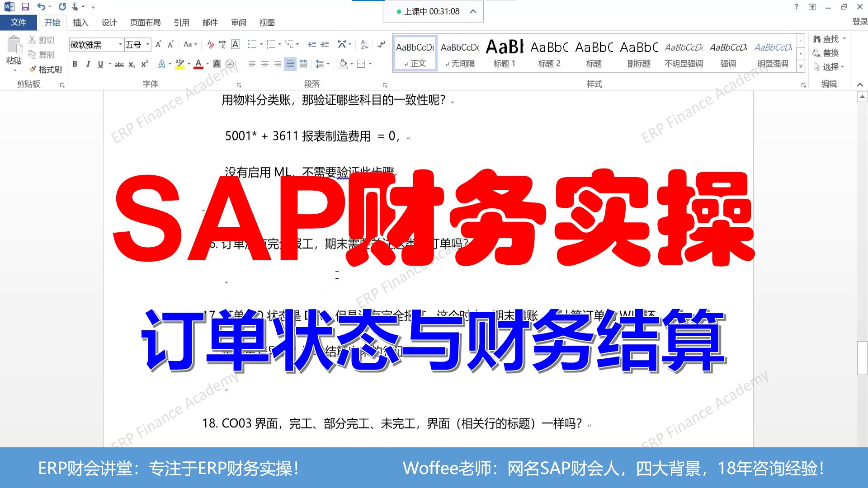868x488 pixels.
Task: Toggle Underline formatting
Action: (100, 64)
